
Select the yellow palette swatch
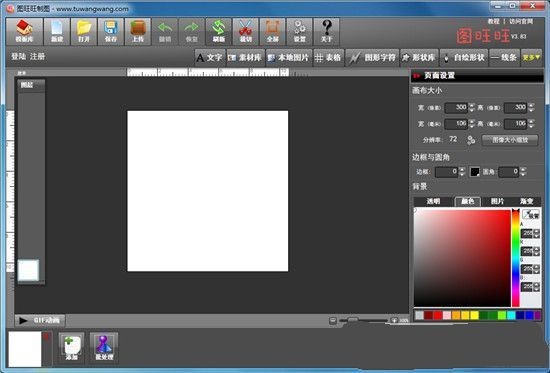tap(474, 315)
